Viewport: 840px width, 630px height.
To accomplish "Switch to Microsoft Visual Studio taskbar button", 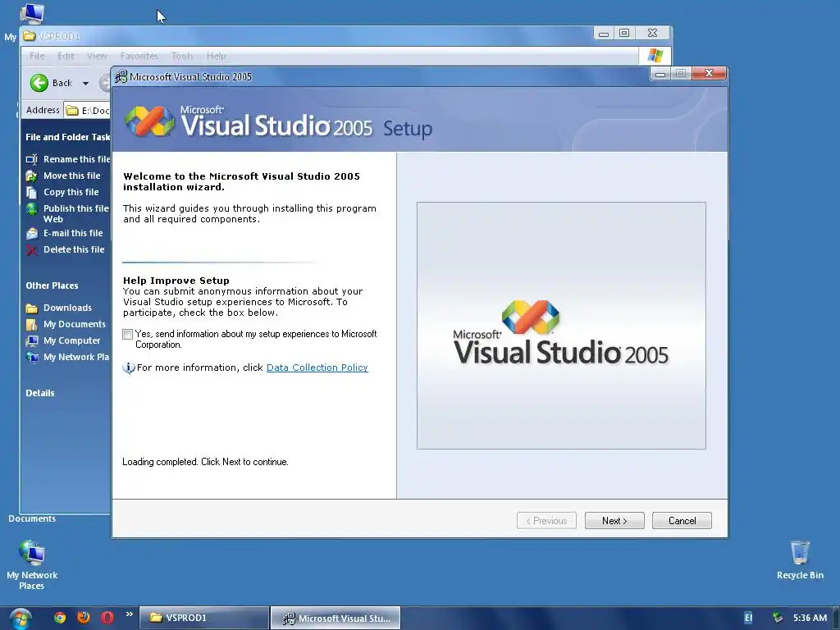I will [336, 619].
